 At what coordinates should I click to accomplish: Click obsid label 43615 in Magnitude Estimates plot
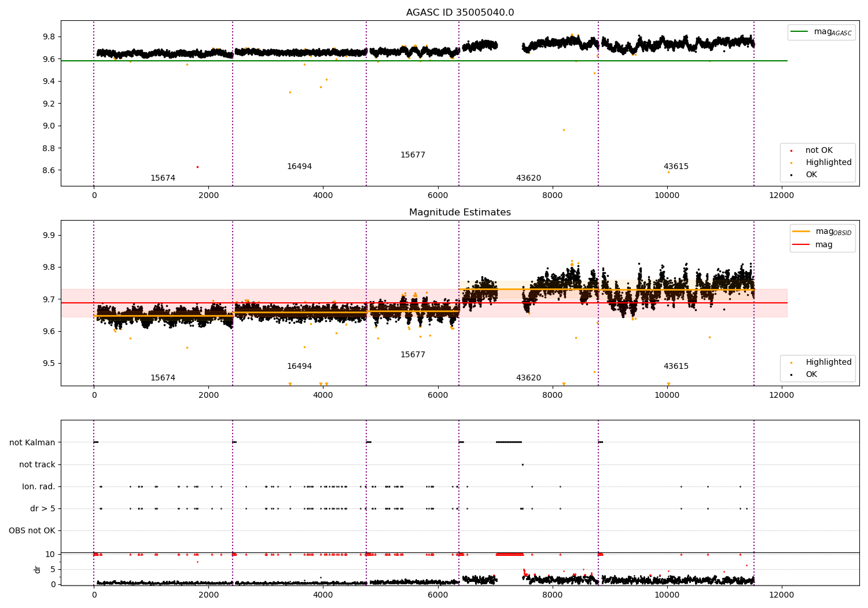pos(676,367)
